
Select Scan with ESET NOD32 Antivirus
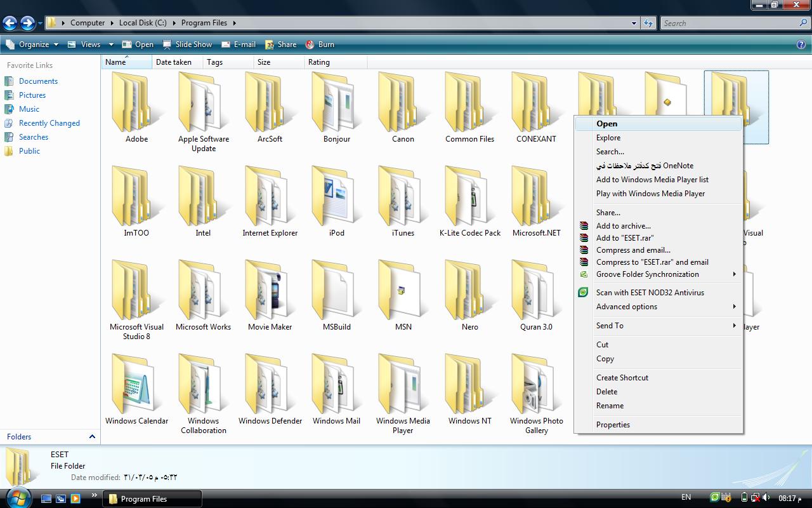pyautogui.click(x=650, y=293)
